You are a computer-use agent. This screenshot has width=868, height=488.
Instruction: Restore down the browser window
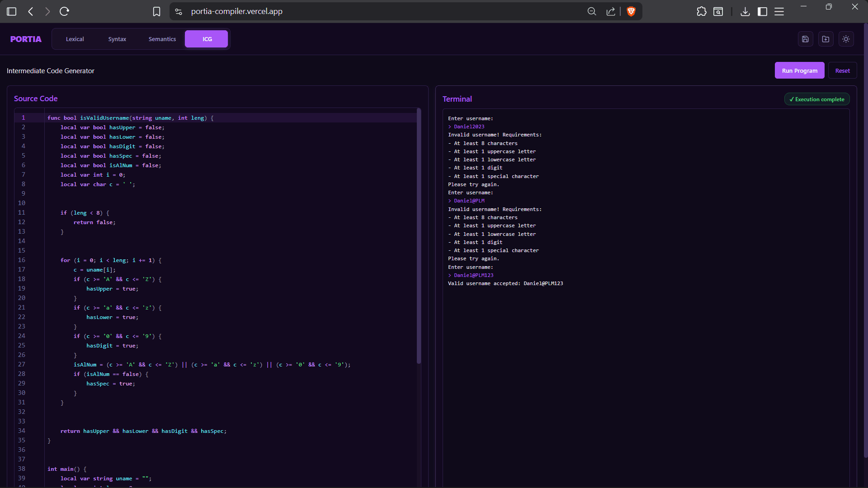[829, 6]
